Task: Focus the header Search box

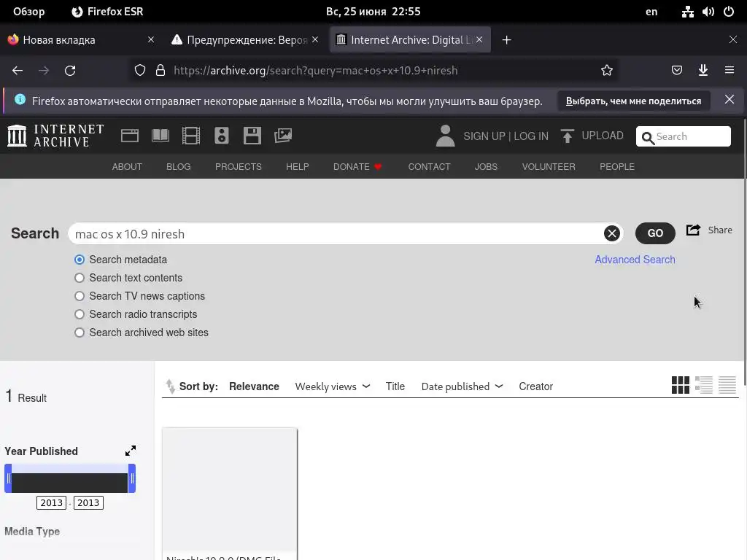Action: click(x=683, y=136)
